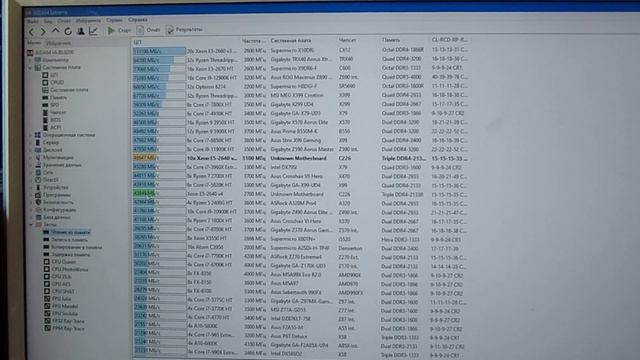Select the 16x Atom C3958 row
The width and height of the screenshot is (640, 360).
tap(300, 247)
